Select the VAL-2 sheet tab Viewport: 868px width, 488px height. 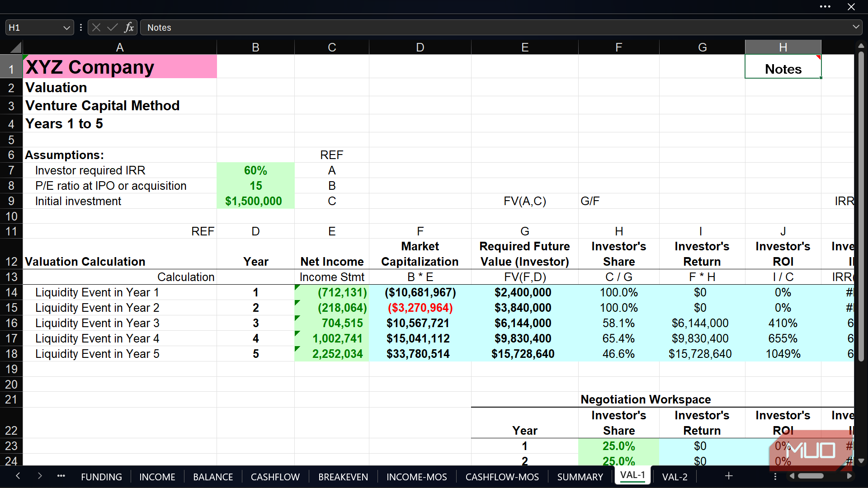(675, 477)
